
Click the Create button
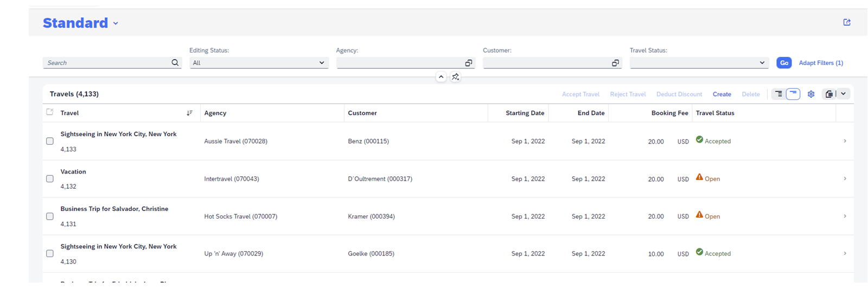pos(722,94)
